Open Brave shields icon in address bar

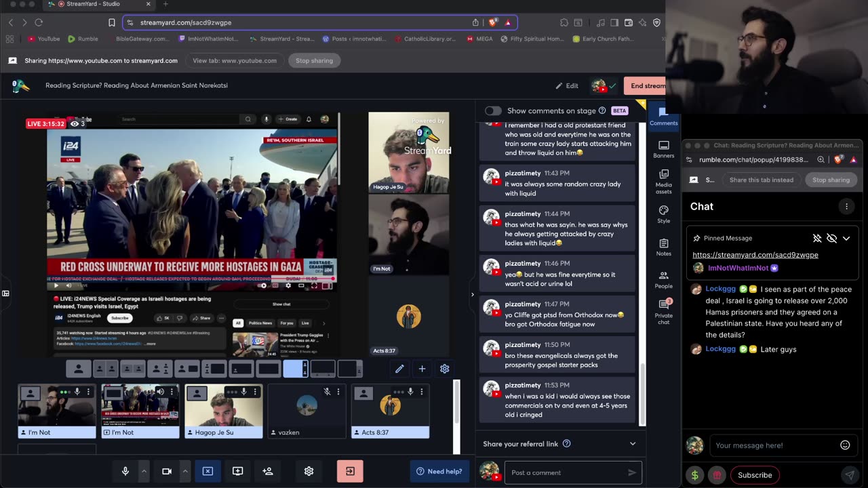click(x=493, y=22)
